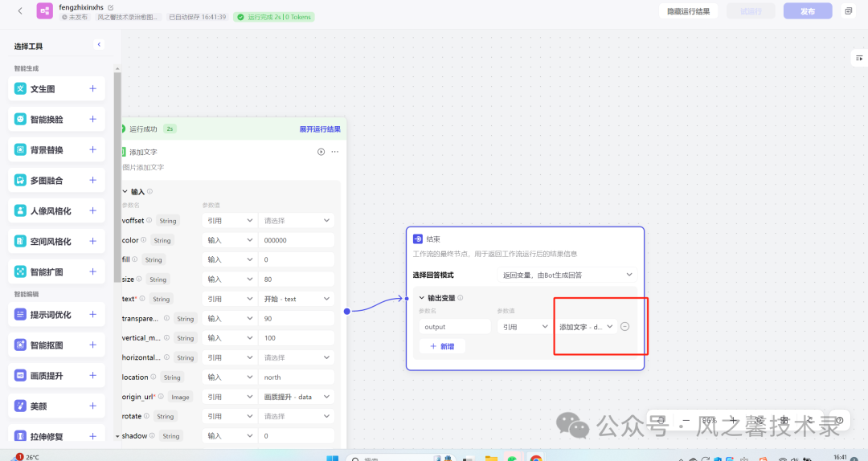Click the 未发布 status label

click(75, 17)
